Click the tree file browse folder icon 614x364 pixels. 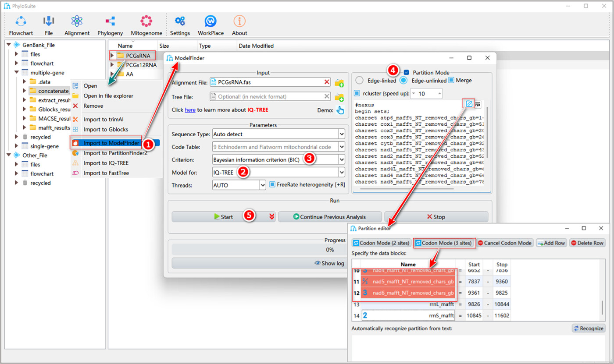(x=339, y=97)
